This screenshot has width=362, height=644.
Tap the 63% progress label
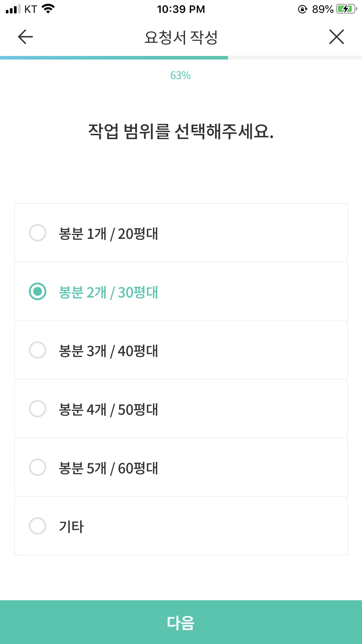click(181, 76)
